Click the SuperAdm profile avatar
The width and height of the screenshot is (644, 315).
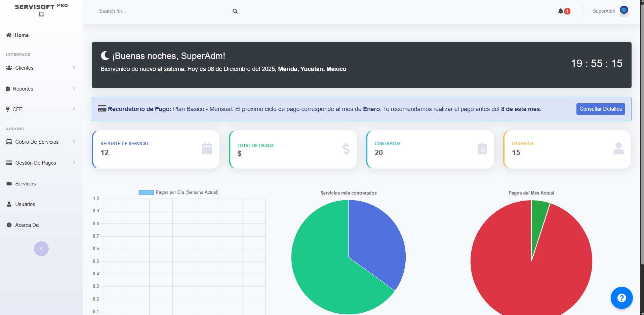624,10
